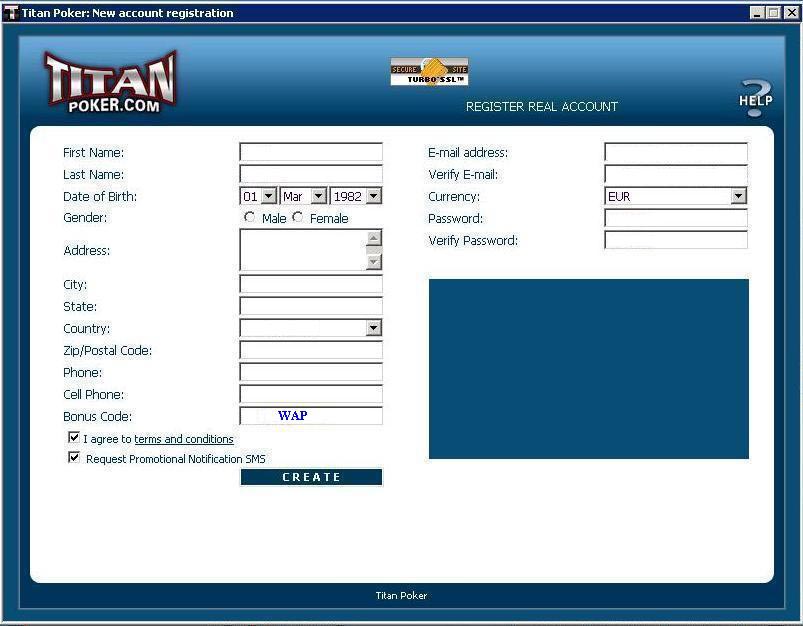Click the Gender label

click(x=85, y=218)
